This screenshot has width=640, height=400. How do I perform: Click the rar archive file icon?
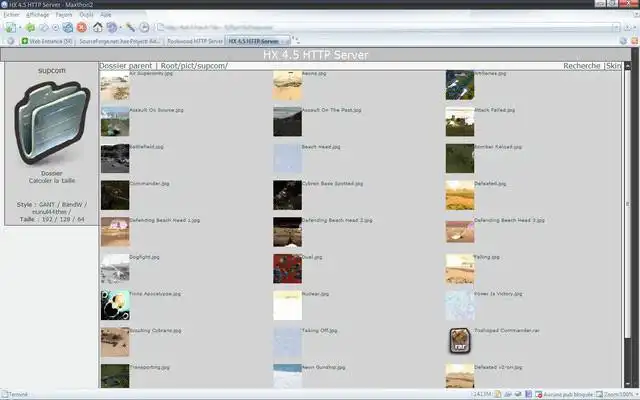[460, 341]
